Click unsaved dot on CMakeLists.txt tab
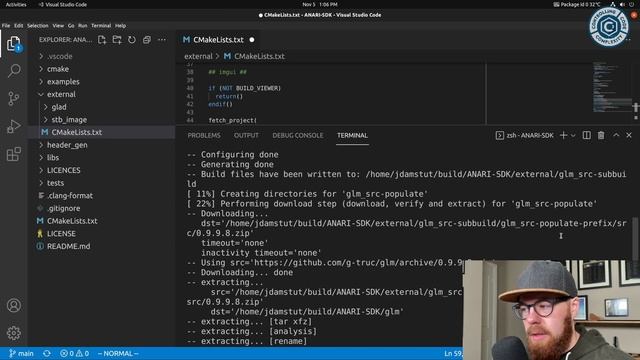 pyautogui.click(x=252, y=40)
